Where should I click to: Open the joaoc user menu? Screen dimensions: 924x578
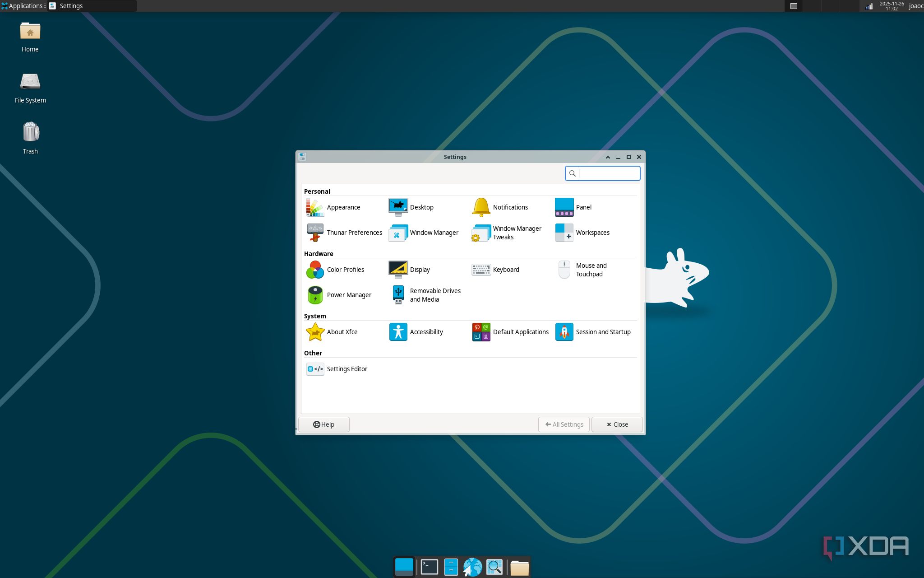916,6
